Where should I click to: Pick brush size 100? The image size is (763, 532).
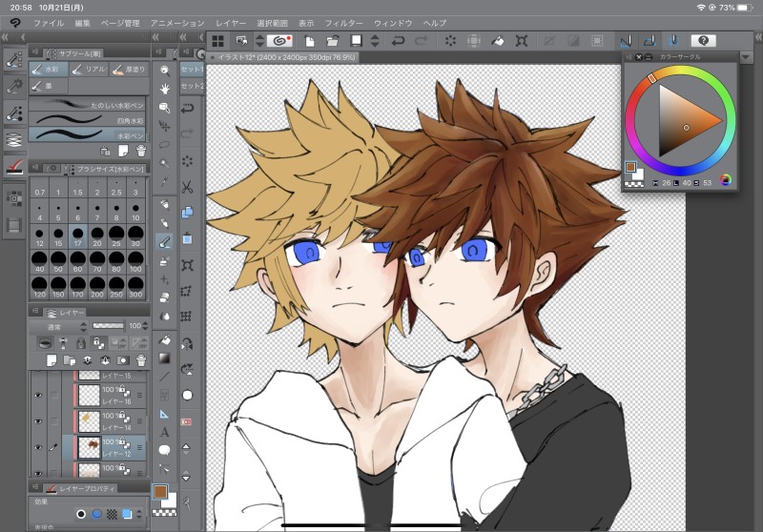point(135,261)
